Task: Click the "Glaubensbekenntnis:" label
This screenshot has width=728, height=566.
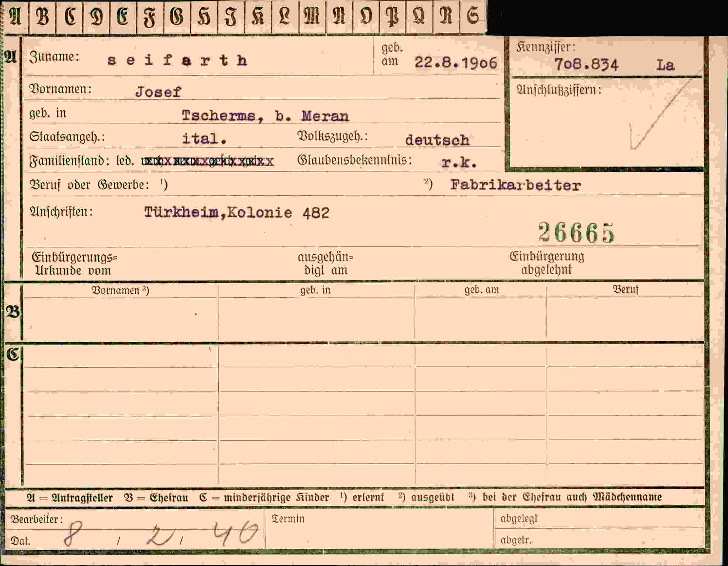Action: [x=355, y=160]
